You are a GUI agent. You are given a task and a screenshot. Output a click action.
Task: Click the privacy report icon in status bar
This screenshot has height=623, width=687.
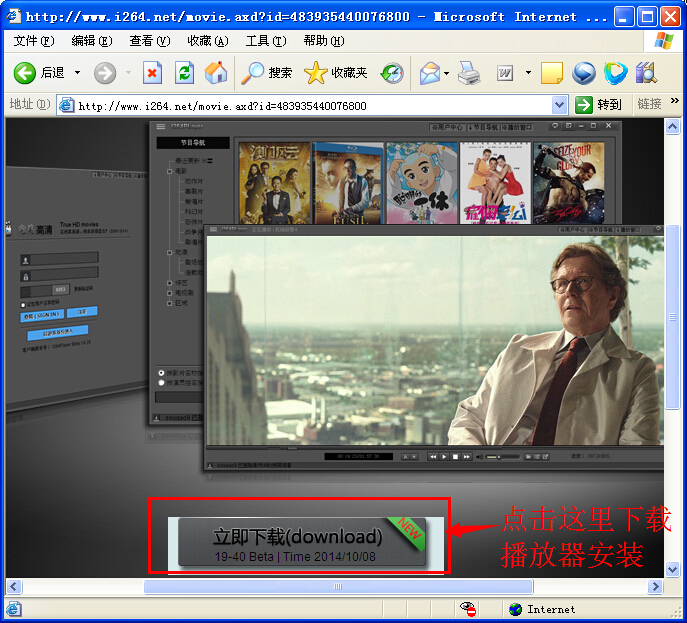[x=467, y=608]
